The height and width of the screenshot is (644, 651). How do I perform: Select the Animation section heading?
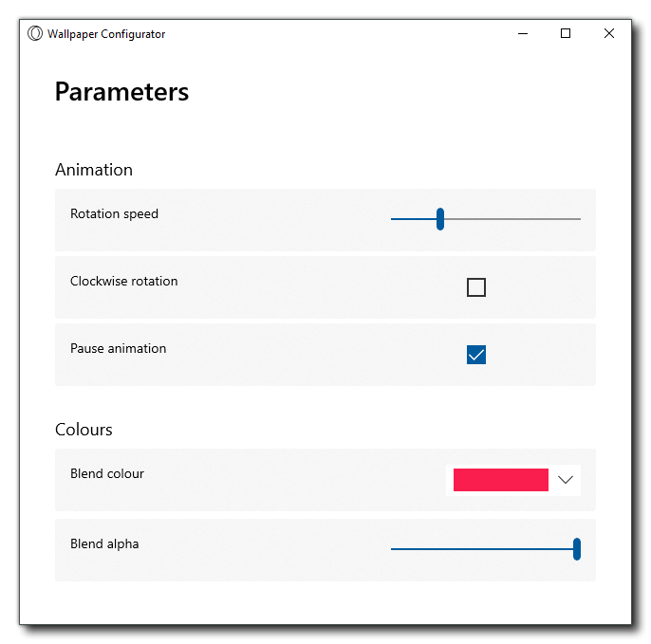point(94,170)
